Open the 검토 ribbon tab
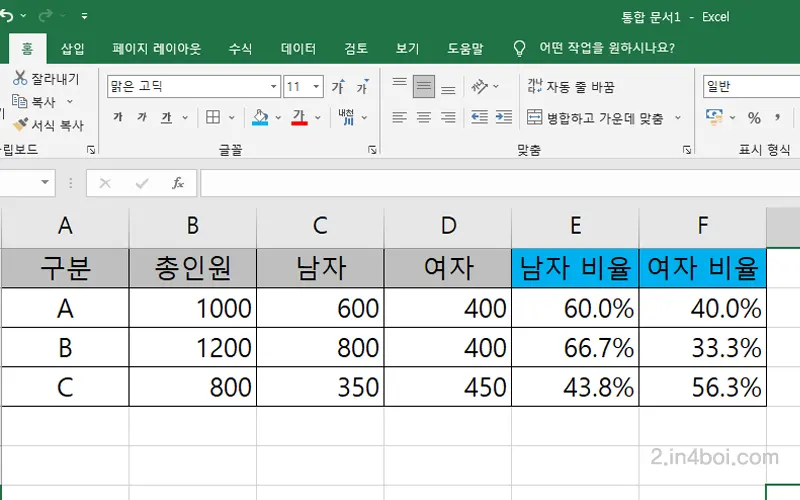This screenshot has width=800, height=500. click(x=356, y=49)
